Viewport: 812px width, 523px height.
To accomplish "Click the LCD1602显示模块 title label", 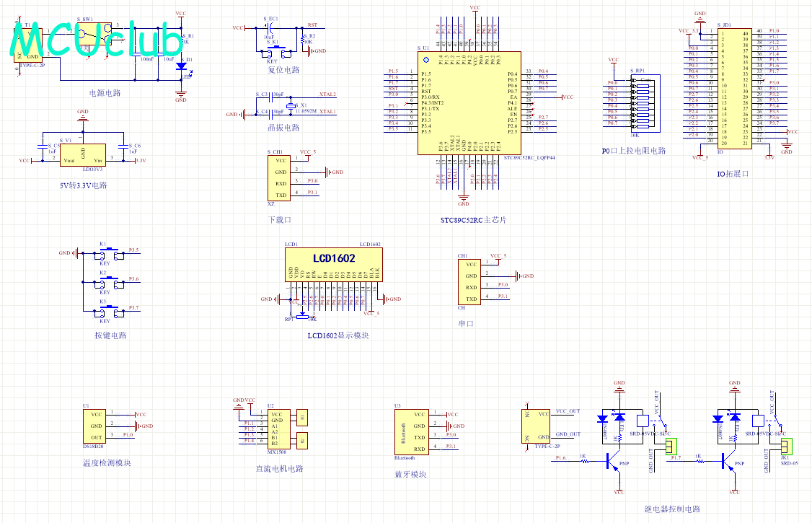I will [338, 335].
